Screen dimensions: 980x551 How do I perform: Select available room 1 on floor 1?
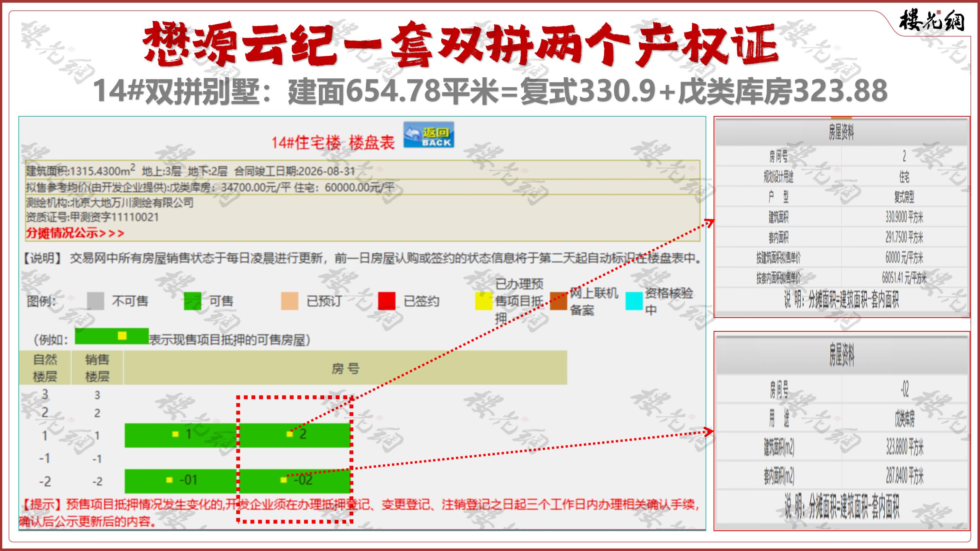pos(181,435)
